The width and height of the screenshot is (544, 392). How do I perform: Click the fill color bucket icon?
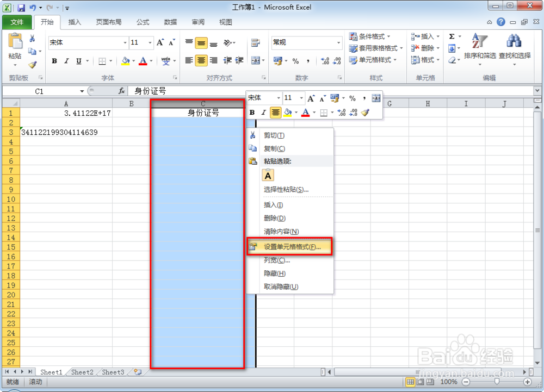tap(125, 60)
